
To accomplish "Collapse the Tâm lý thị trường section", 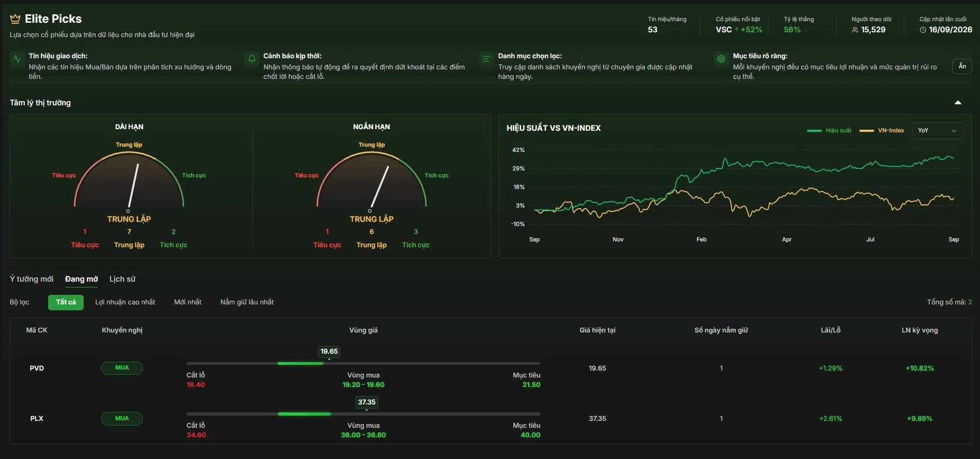I will click(x=958, y=103).
